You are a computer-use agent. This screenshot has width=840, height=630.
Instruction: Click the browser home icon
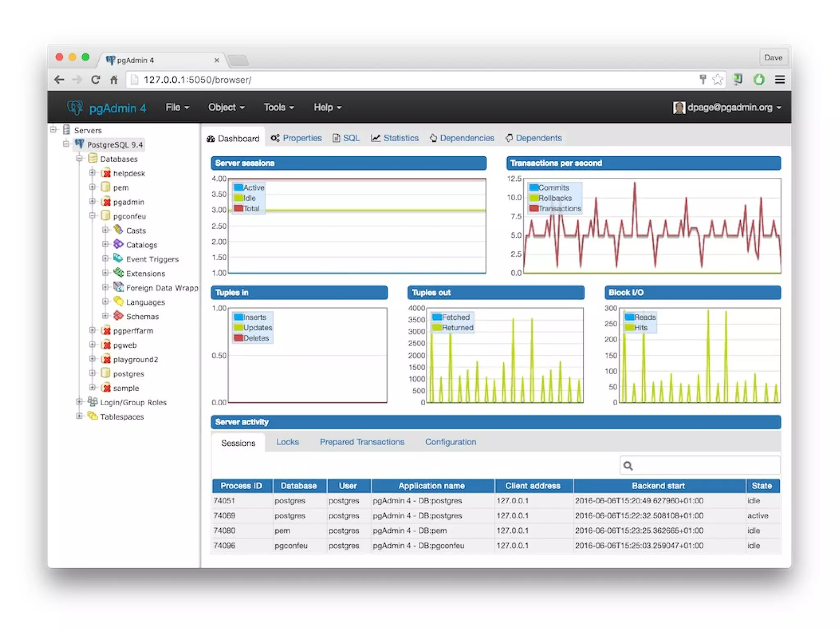click(x=114, y=80)
